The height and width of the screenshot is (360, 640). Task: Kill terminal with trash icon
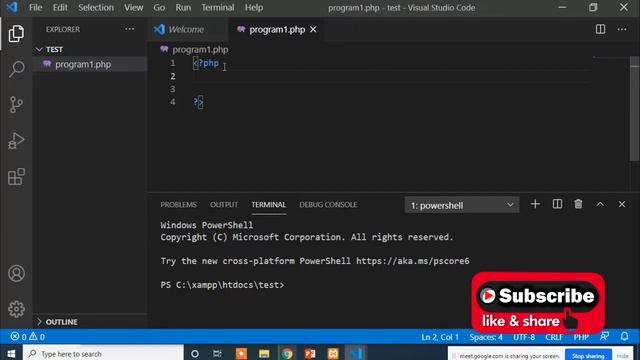(x=578, y=204)
